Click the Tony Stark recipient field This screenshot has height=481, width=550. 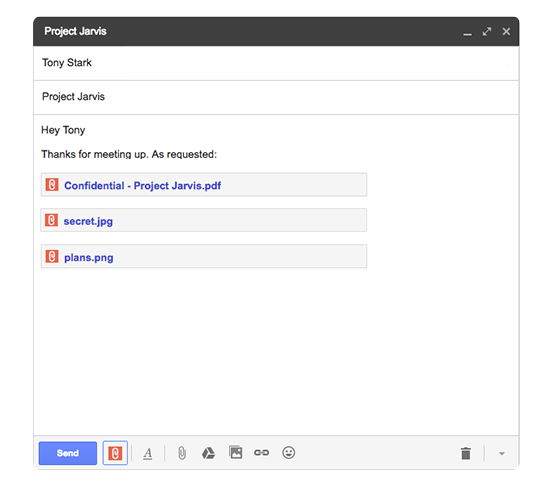pos(276,63)
